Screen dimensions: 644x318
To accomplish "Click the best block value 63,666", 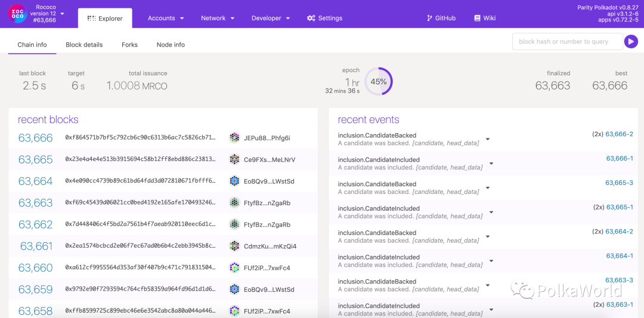I will tap(609, 85).
